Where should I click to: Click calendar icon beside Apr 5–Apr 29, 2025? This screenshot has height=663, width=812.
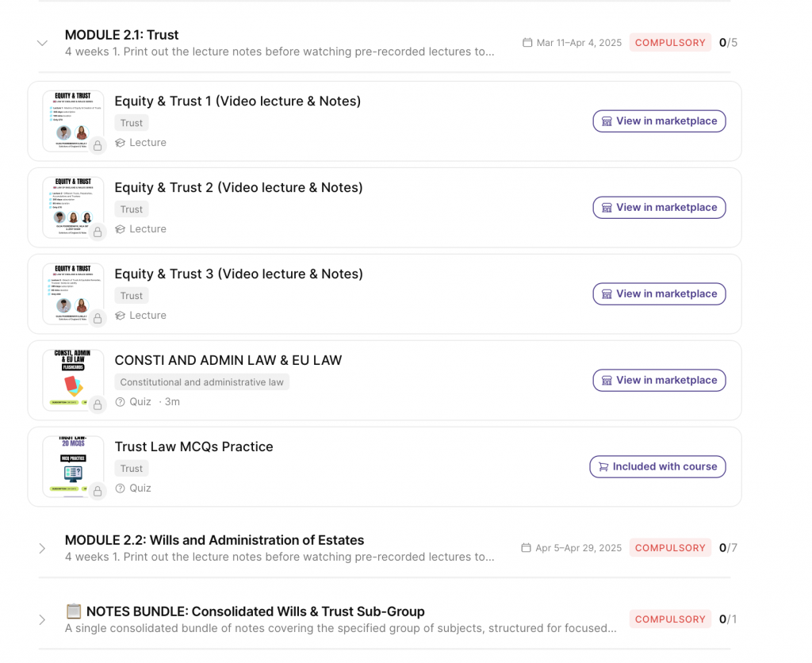(527, 547)
